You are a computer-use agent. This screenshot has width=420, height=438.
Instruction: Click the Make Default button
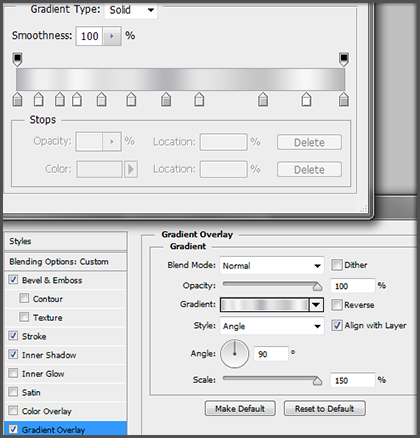coord(240,408)
